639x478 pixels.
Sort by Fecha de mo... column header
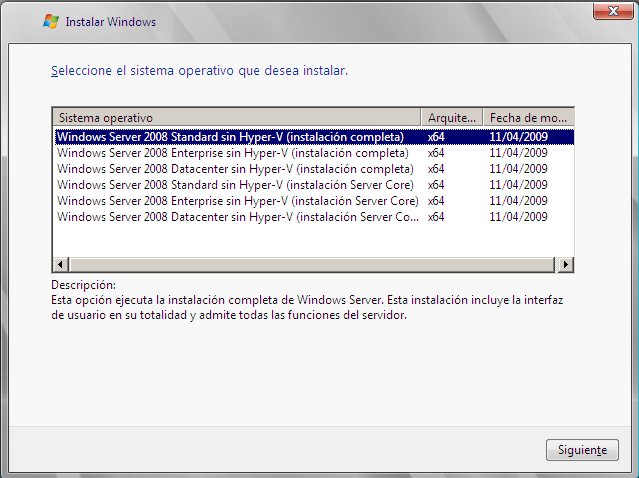(x=529, y=118)
